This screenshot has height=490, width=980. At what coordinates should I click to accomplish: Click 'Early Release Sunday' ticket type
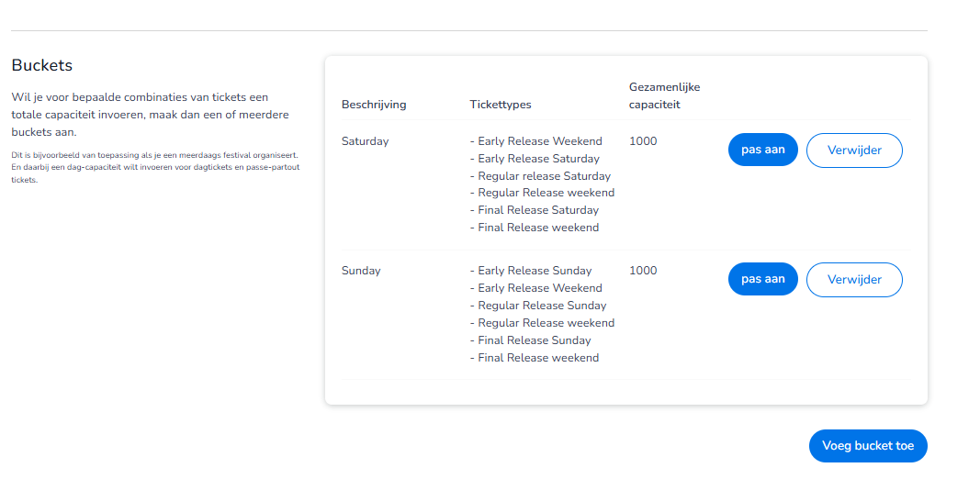pos(535,271)
